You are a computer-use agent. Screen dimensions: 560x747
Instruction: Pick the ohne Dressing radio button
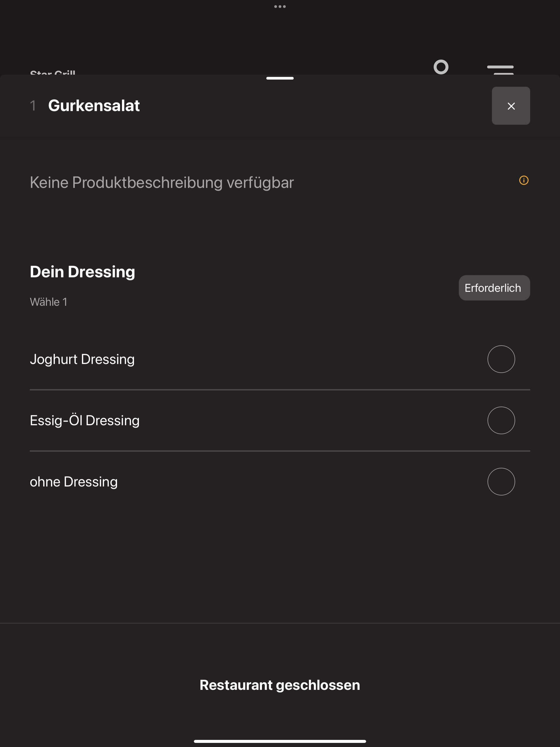tap(501, 481)
